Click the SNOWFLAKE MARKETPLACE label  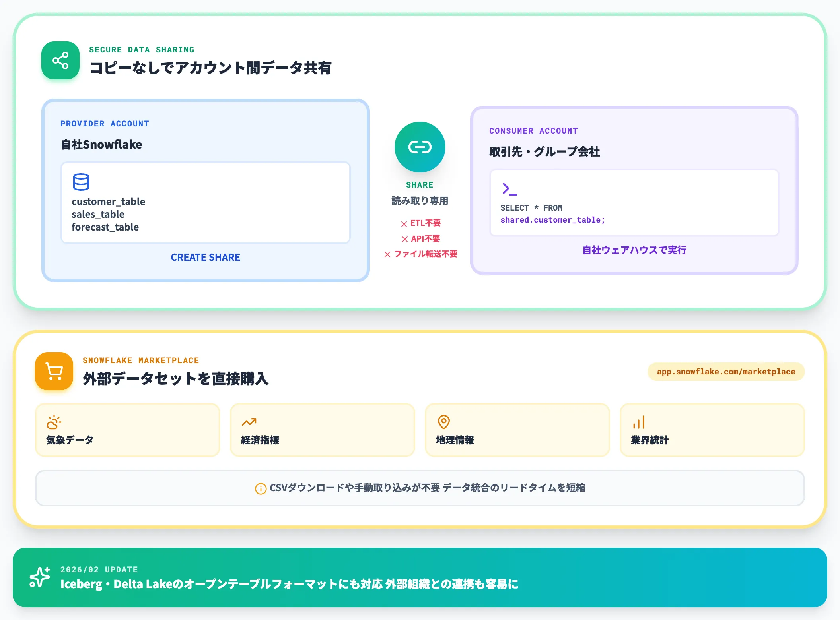[x=141, y=360]
